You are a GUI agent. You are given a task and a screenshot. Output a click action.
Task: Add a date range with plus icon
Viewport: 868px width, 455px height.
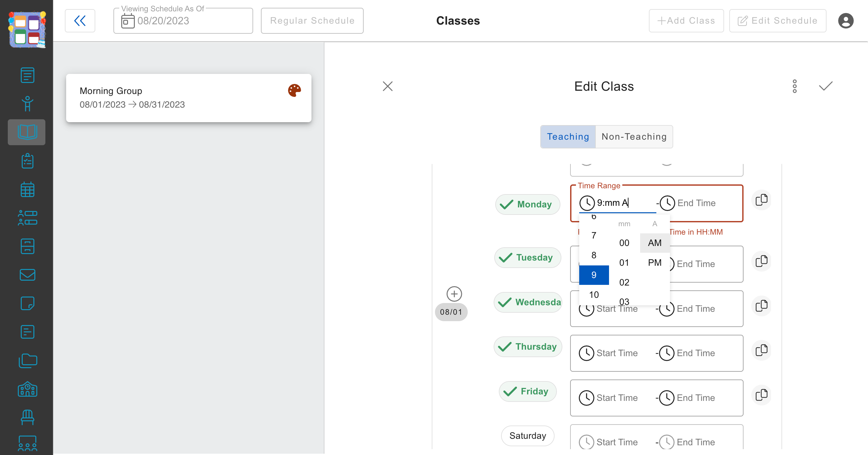pos(454,294)
